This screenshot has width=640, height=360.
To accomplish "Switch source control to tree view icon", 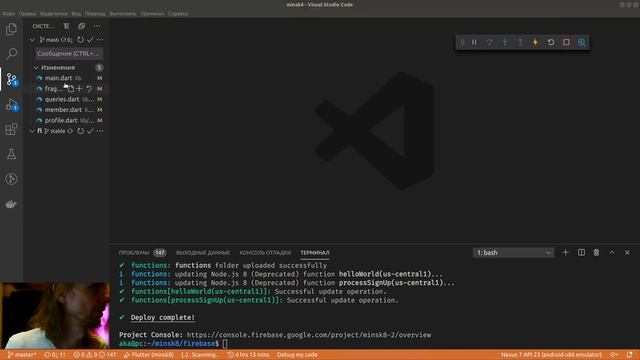I will click(x=66, y=26).
